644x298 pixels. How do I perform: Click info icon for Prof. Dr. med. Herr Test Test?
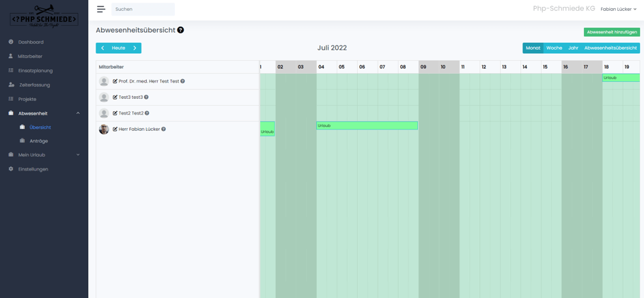coord(182,81)
